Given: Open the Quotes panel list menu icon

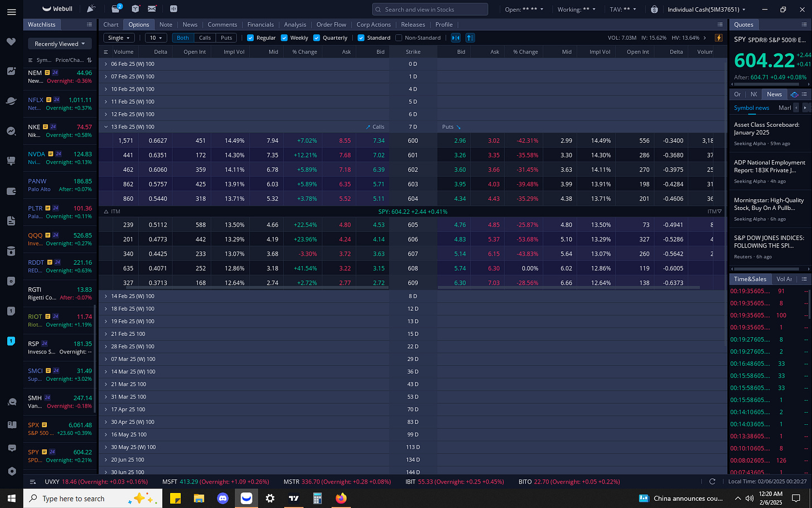Looking at the screenshot, I should click(804, 25).
